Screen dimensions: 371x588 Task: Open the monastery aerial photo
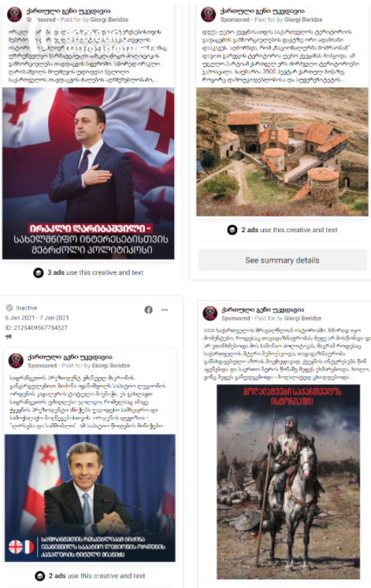(282, 152)
